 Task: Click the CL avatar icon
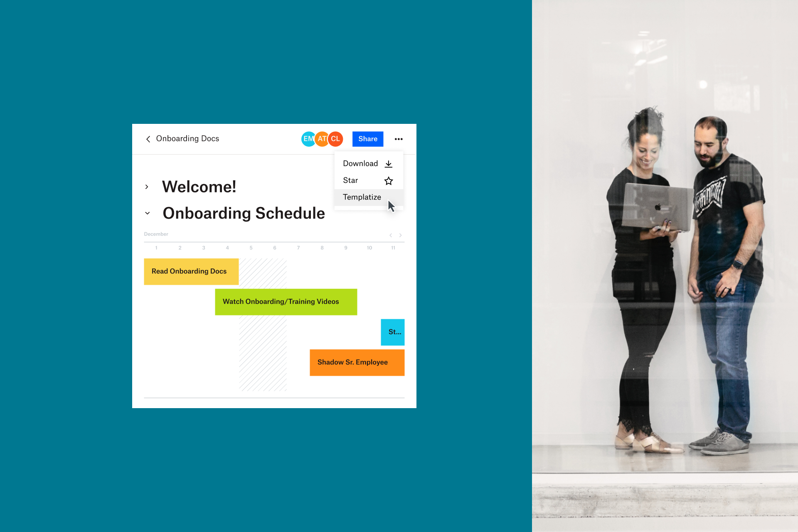pos(337,138)
